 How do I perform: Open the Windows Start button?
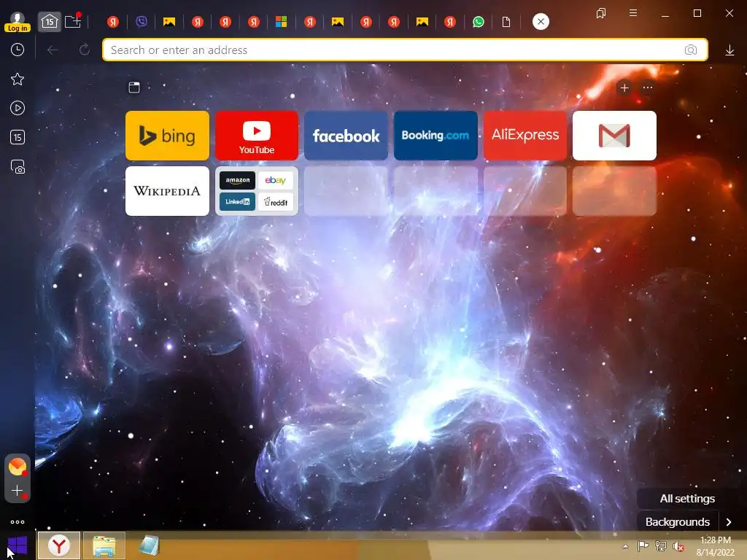18,545
